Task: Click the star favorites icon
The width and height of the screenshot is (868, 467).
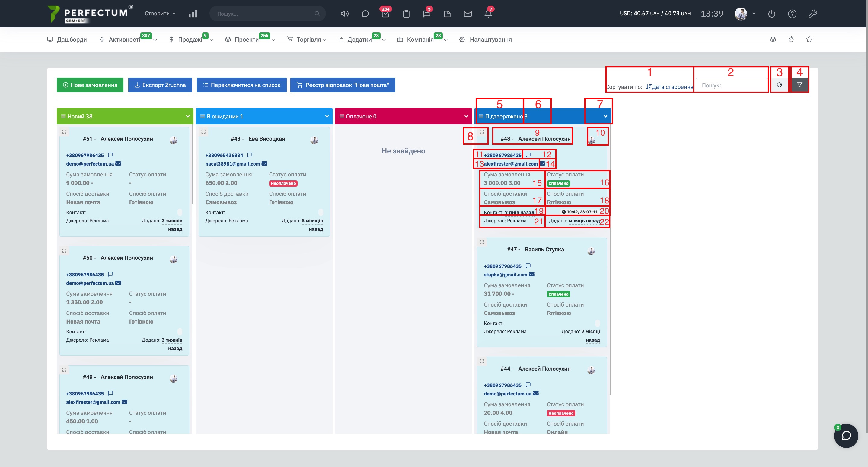Action: click(x=809, y=40)
